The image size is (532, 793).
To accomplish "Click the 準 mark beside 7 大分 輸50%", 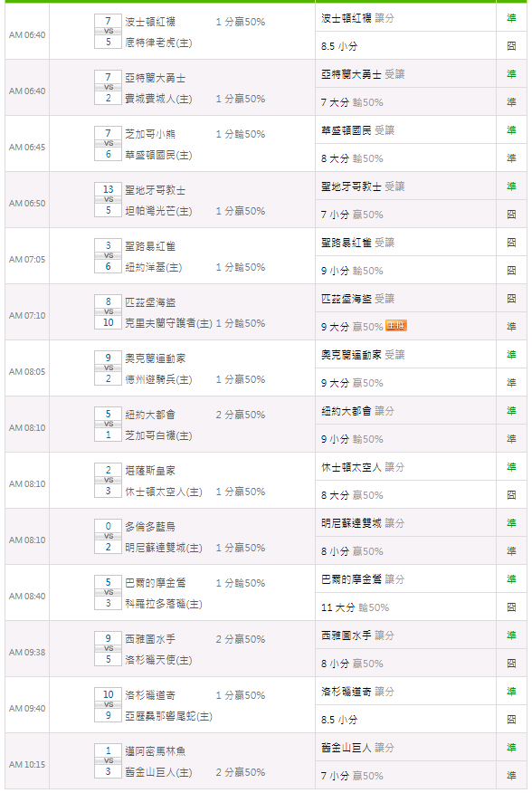I will 511,102.
